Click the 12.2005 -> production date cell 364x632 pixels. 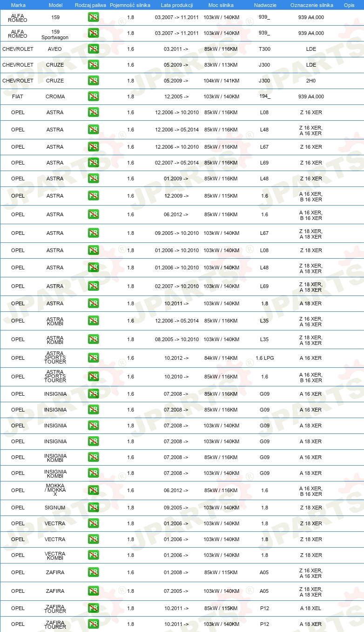click(176, 96)
